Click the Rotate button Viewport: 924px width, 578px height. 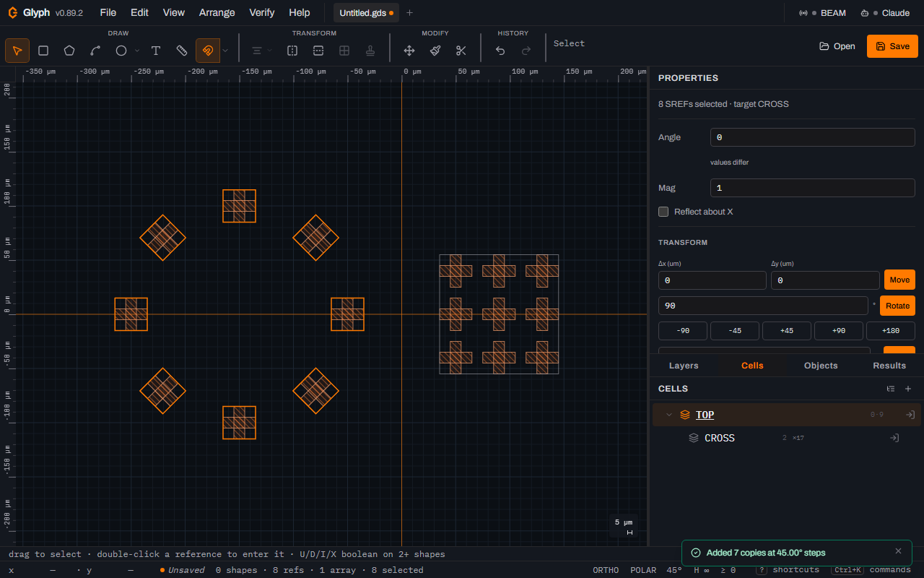pos(897,306)
